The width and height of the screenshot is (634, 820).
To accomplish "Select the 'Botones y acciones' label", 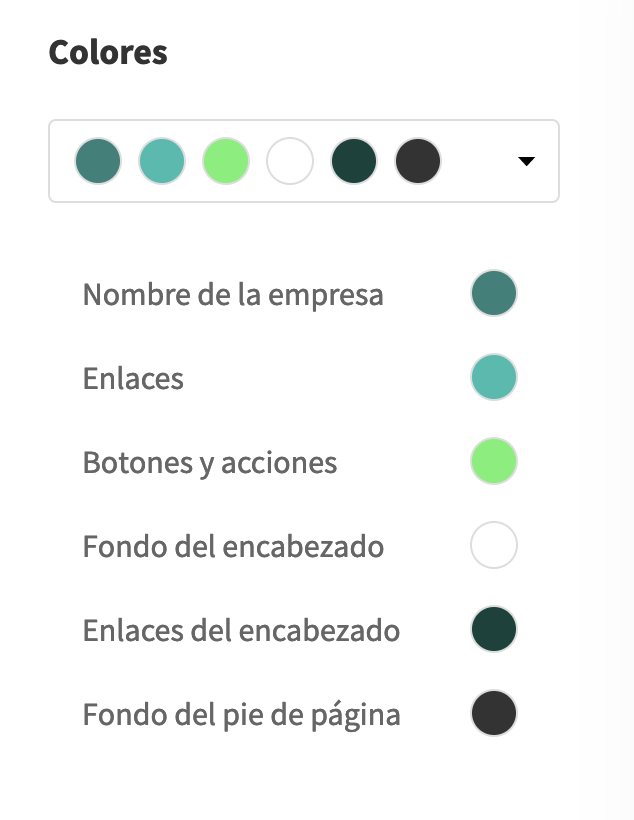I will [x=210, y=463].
